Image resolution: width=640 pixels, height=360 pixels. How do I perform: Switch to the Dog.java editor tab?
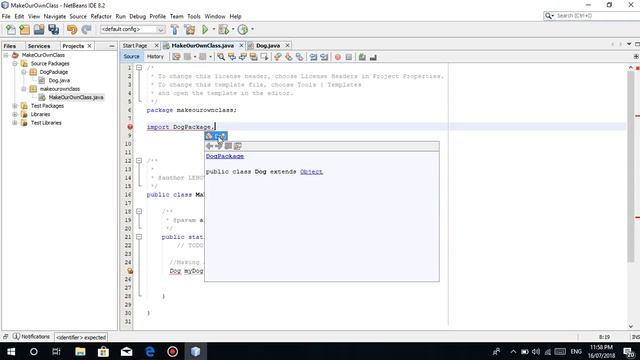(268, 46)
